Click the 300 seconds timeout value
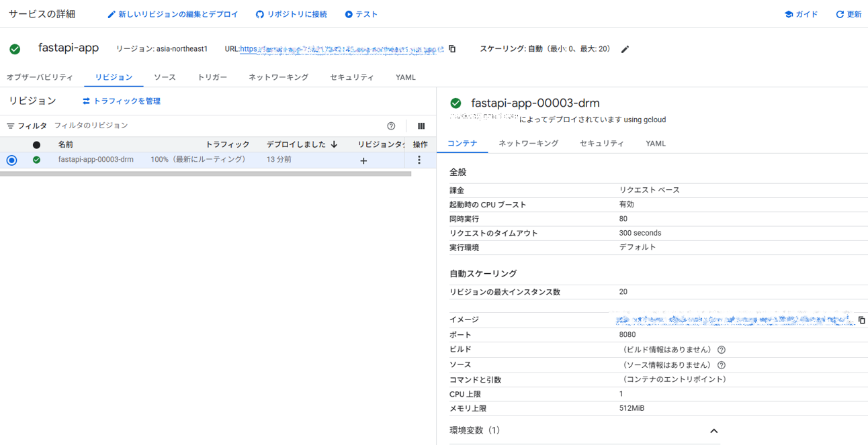The height and width of the screenshot is (445, 868). click(x=640, y=233)
